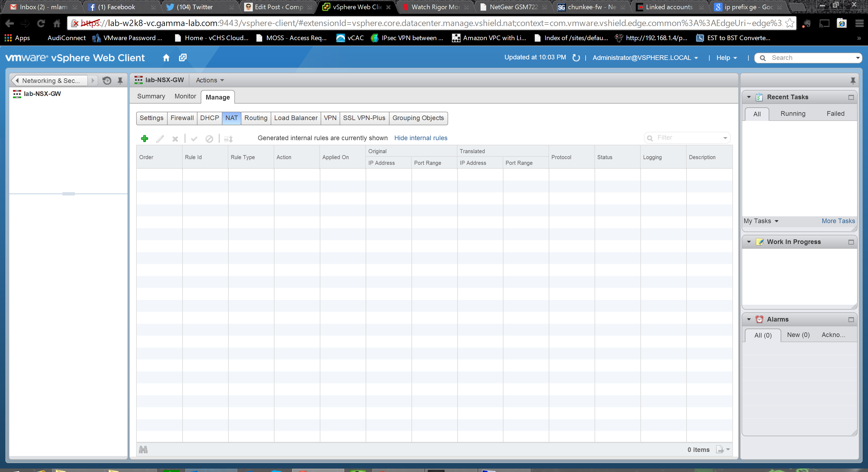Click the new window icon beside home
Image resolution: width=868 pixels, height=472 pixels.
(183, 57)
